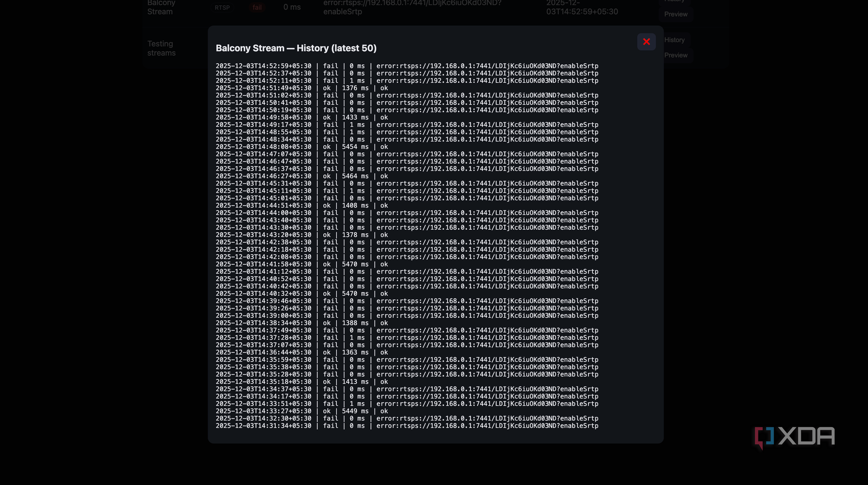Select the 'Balcony Stream — History (latest 50)' title
This screenshot has width=868, height=485.
pos(296,48)
